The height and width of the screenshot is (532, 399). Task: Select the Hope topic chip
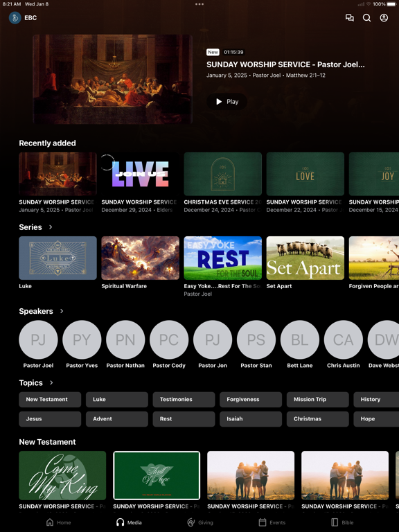[376, 419]
